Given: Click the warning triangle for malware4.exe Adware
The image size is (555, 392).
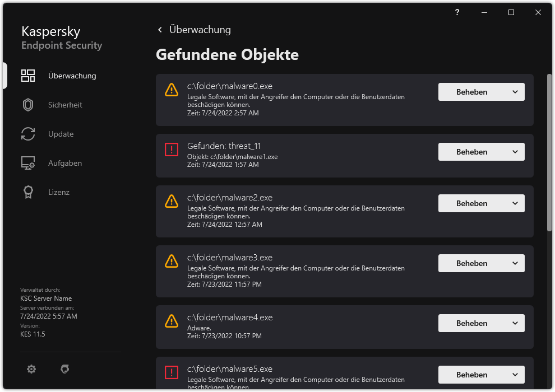Looking at the screenshot, I should (172, 321).
